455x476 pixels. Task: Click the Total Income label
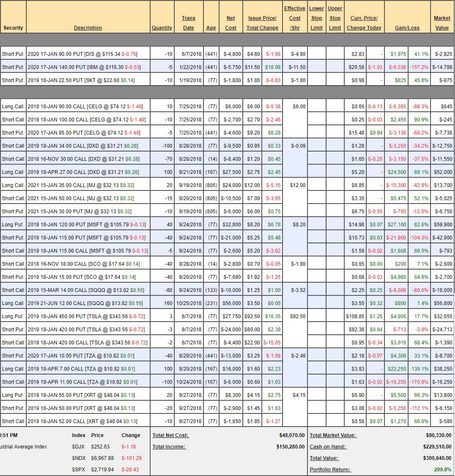[169, 447]
